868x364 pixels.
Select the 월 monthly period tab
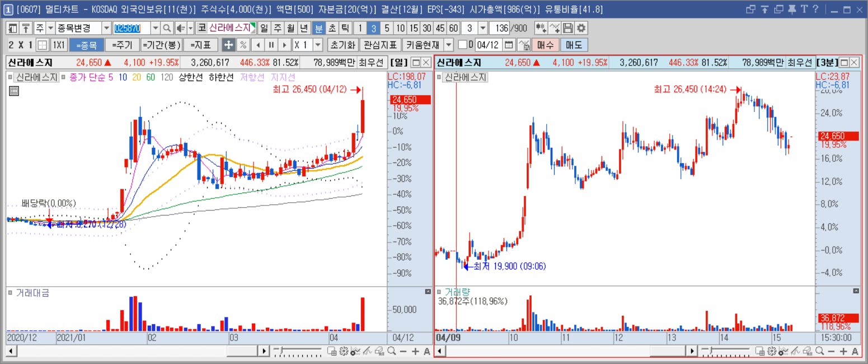[x=290, y=28]
